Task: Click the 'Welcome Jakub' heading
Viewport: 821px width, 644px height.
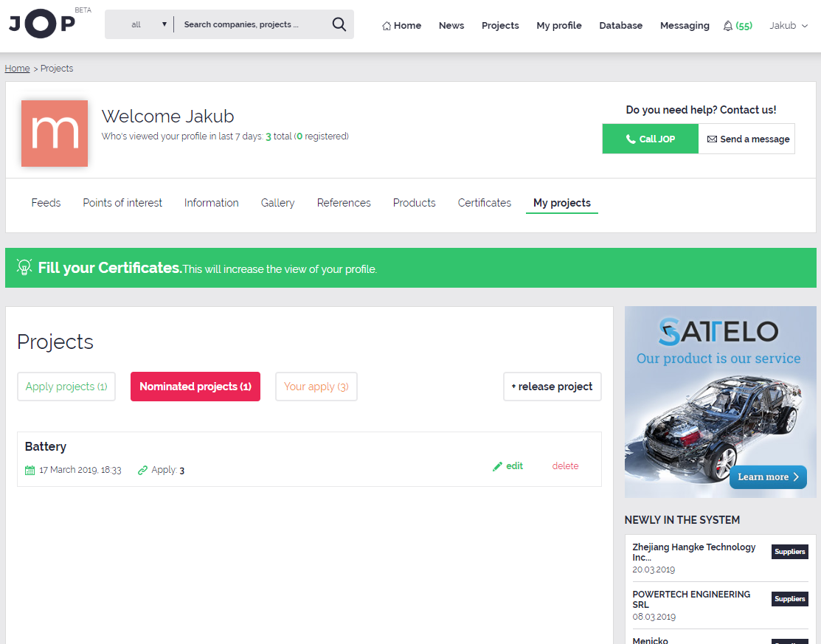Action: click(167, 117)
